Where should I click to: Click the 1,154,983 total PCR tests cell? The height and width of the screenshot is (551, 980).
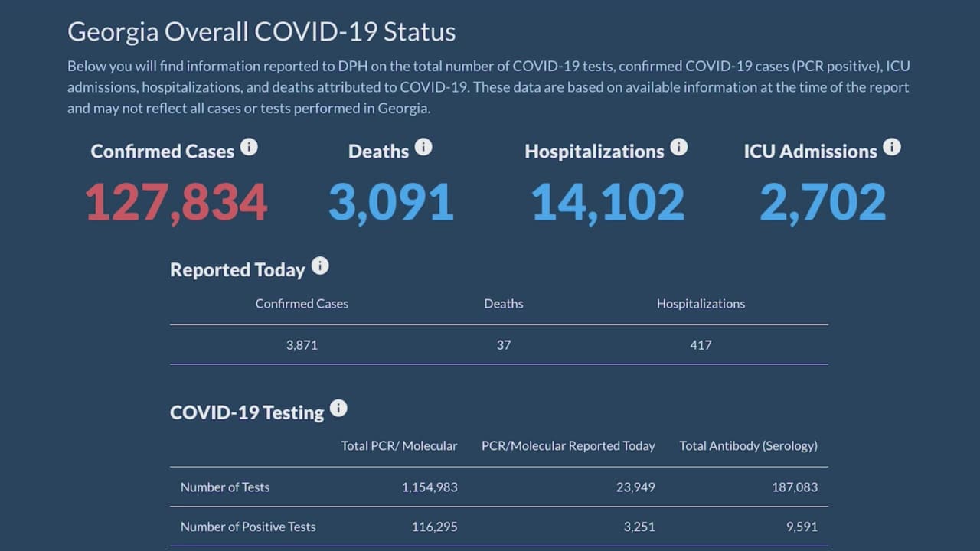(430, 487)
